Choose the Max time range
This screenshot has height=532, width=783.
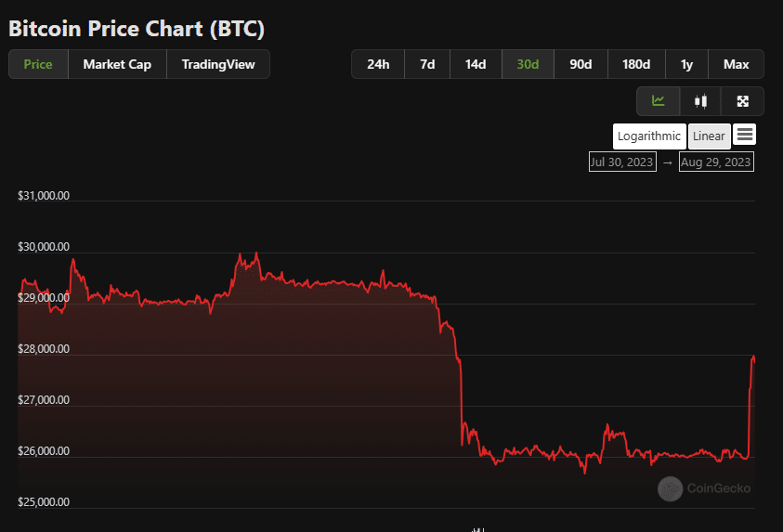736,64
